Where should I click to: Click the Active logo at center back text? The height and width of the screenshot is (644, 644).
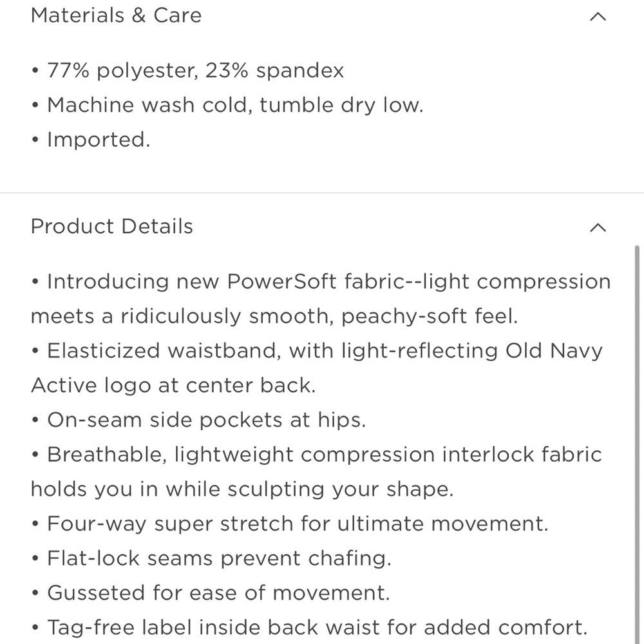[x=173, y=386]
